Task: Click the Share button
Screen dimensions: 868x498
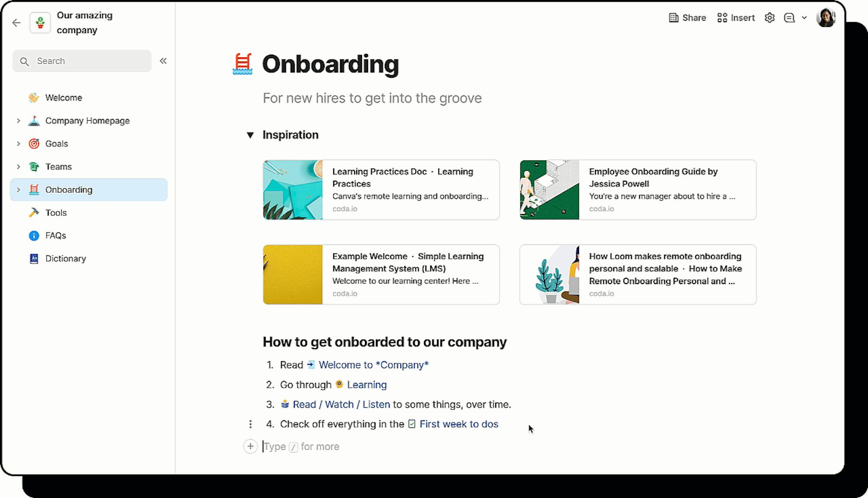Action: pos(687,18)
